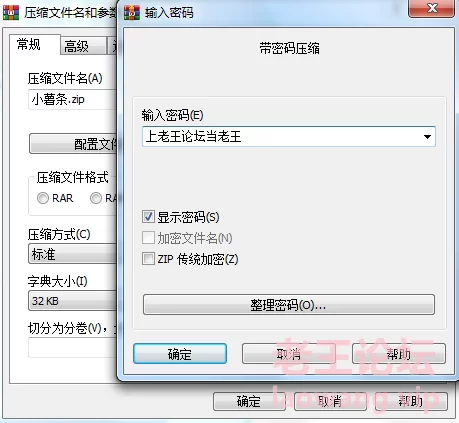The image size is (459, 423).
Task: Open the 字典大小 32 KB dropdown
Action: pyautogui.click(x=73, y=301)
